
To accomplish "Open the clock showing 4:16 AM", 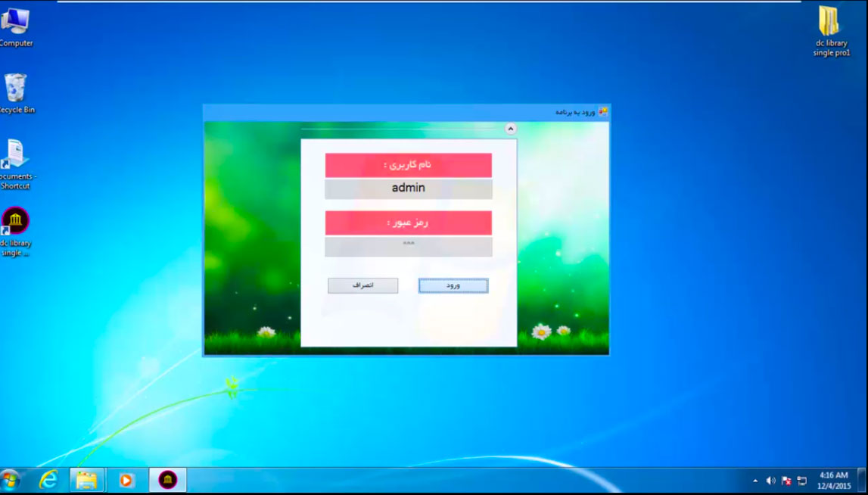I will [x=834, y=481].
